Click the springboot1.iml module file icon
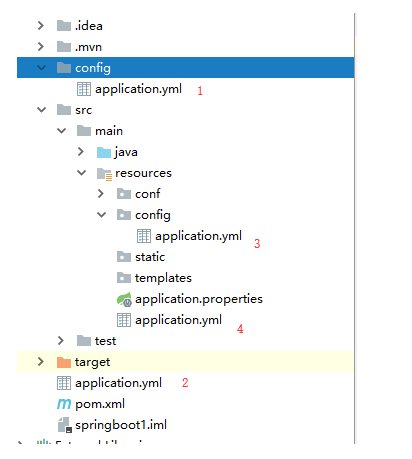This screenshot has width=412, height=459. (x=65, y=425)
